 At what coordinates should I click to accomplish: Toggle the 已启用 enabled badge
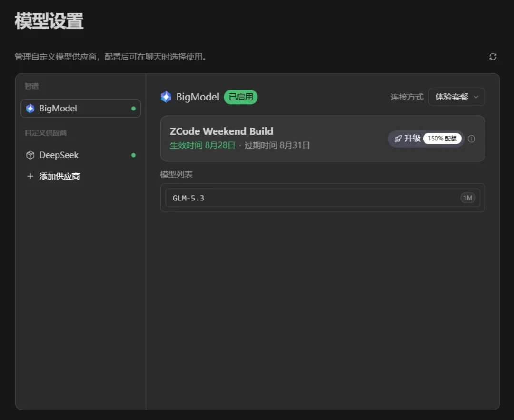pos(241,97)
